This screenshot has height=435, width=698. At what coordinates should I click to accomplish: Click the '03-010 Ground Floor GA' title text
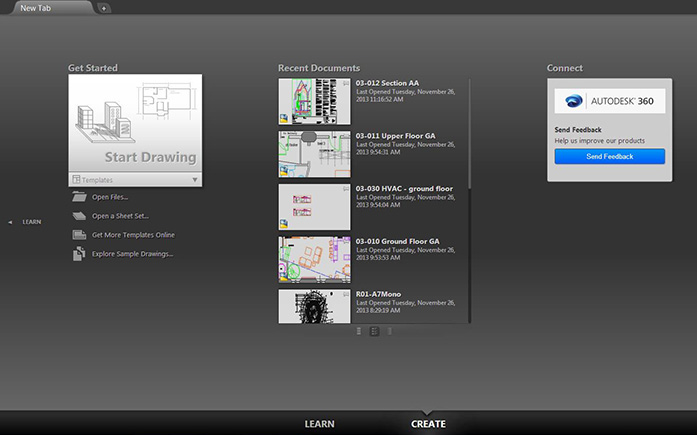[397, 241]
